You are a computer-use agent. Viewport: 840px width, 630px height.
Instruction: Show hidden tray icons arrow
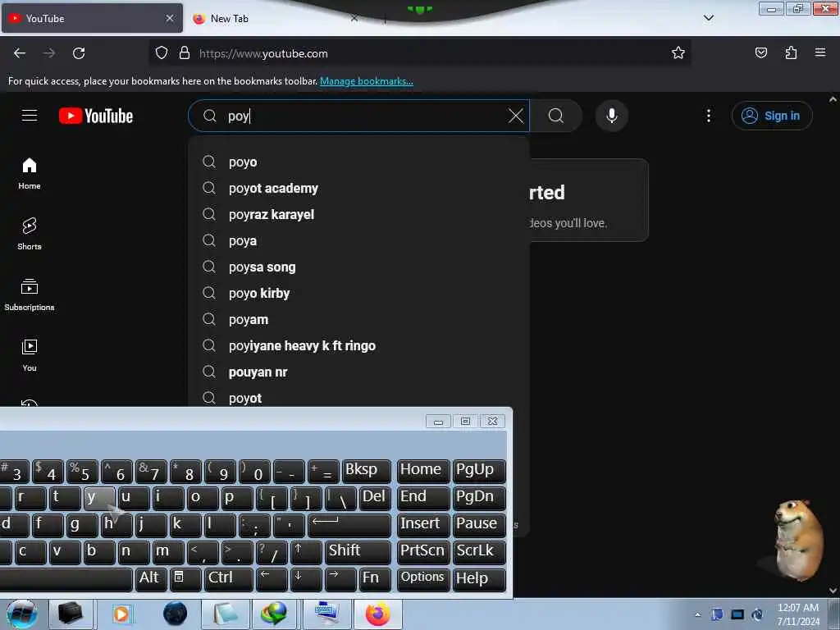pyautogui.click(x=697, y=614)
